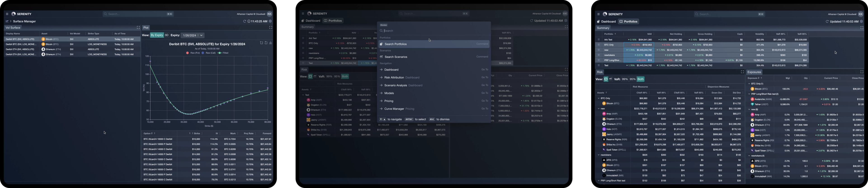Open Dashboard tab in right screen

tap(606, 22)
